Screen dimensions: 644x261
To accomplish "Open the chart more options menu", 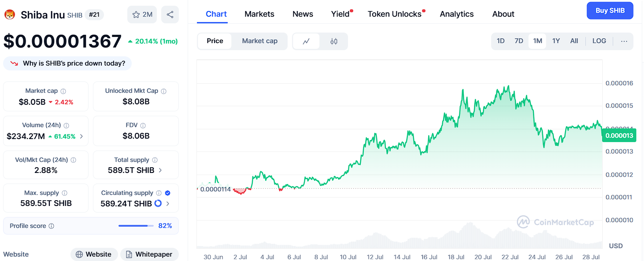I will tap(624, 41).
